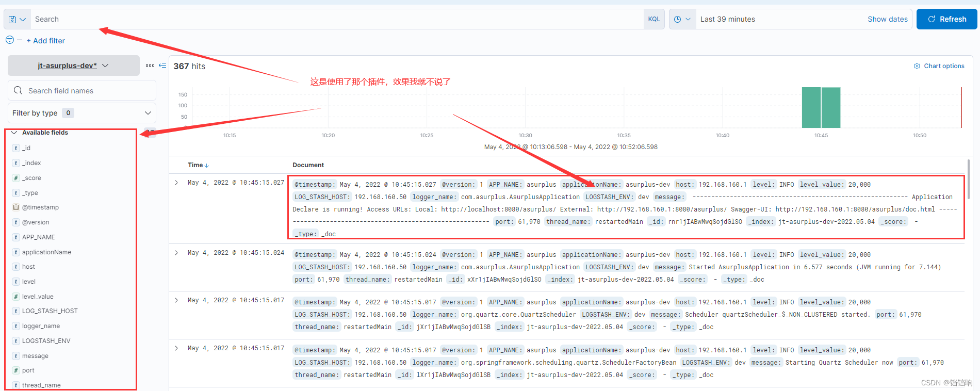Click the Add filter link
Image resolution: width=980 pixels, height=391 pixels.
(46, 41)
